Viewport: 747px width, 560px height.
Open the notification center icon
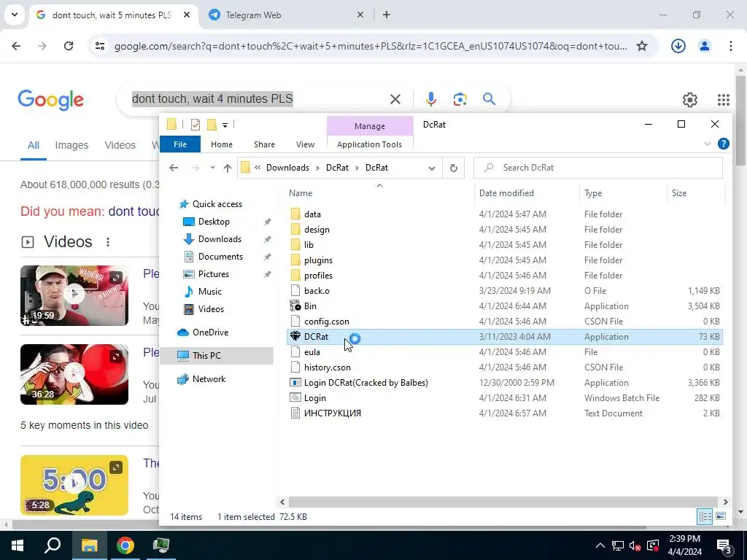724,545
